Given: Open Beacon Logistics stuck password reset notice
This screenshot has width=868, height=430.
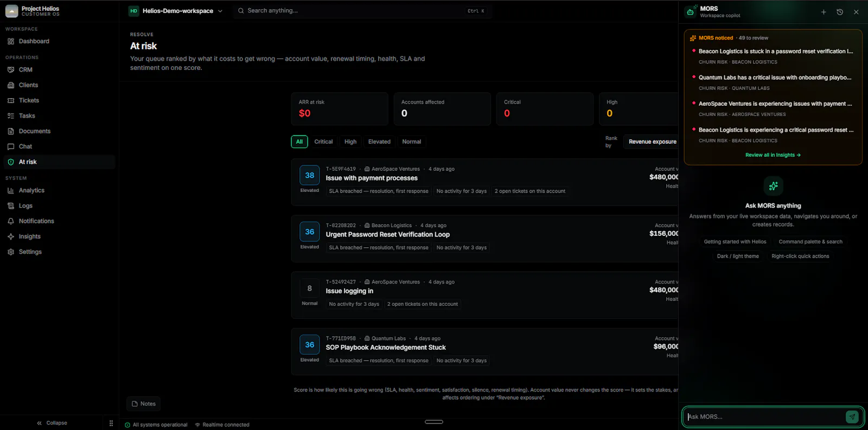Looking at the screenshot, I should point(773,56).
